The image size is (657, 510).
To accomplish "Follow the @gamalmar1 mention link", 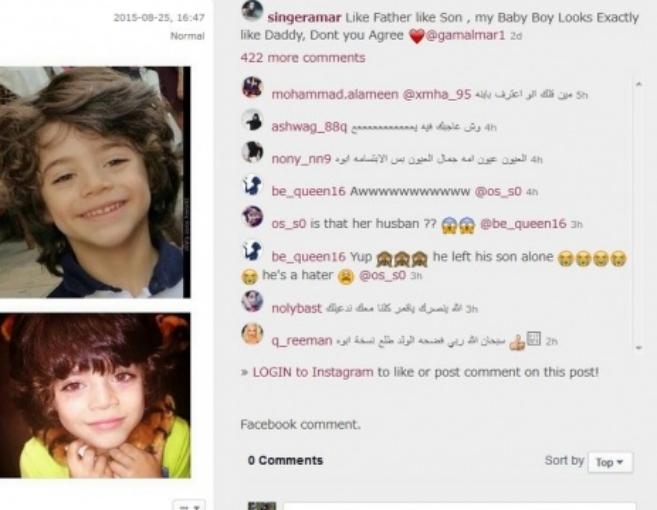I will pyautogui.click(x=466, y=35).
